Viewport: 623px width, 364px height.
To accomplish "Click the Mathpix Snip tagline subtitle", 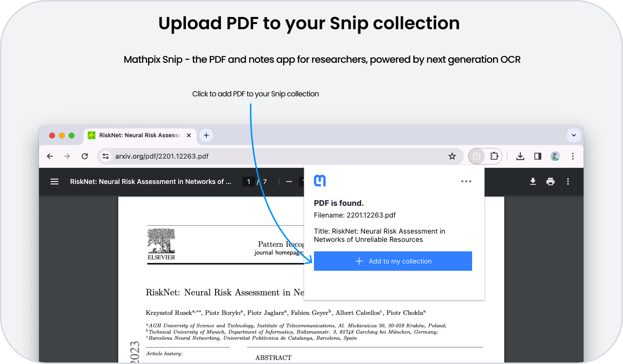I will click(322, 60).
